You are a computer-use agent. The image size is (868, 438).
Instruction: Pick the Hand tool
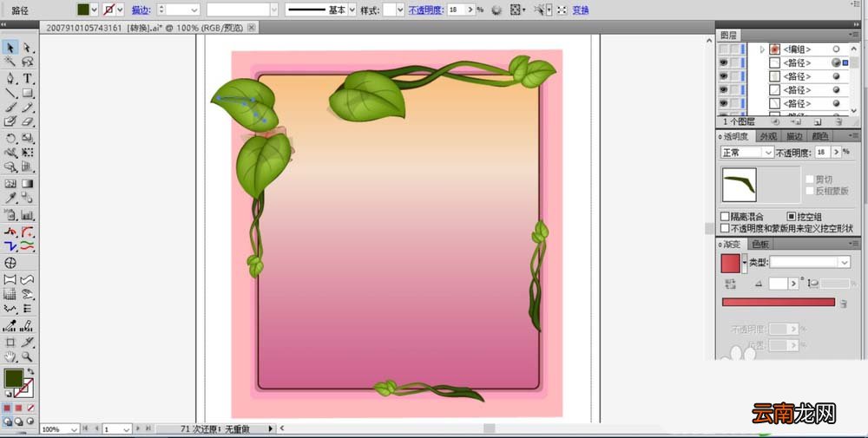10,356
